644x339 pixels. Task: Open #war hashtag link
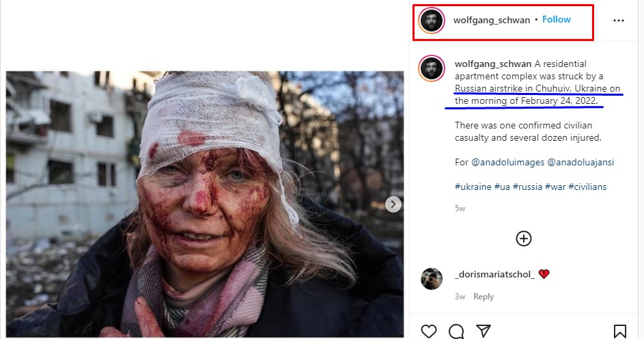pyautogui.click(x=555, y=187)
